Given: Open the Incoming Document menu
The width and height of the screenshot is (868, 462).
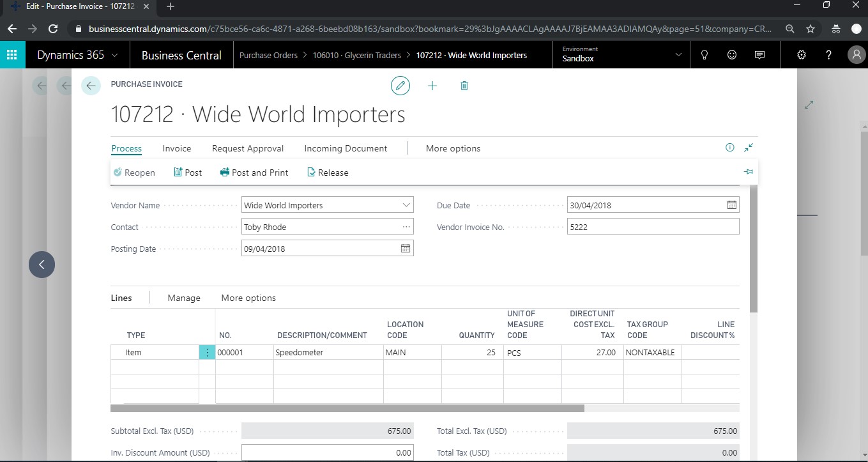Looking at the screenshot, I should [x=346, y=148].
